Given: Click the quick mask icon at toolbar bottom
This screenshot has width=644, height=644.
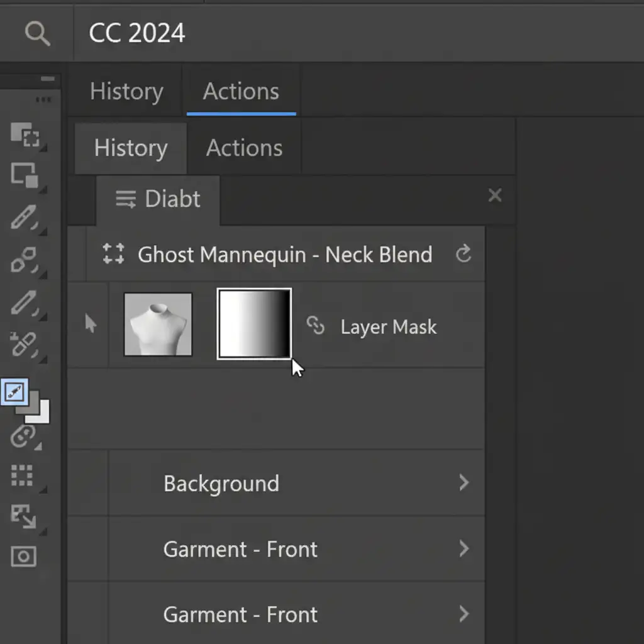Looking at the screenshot, I should (24, 556).
